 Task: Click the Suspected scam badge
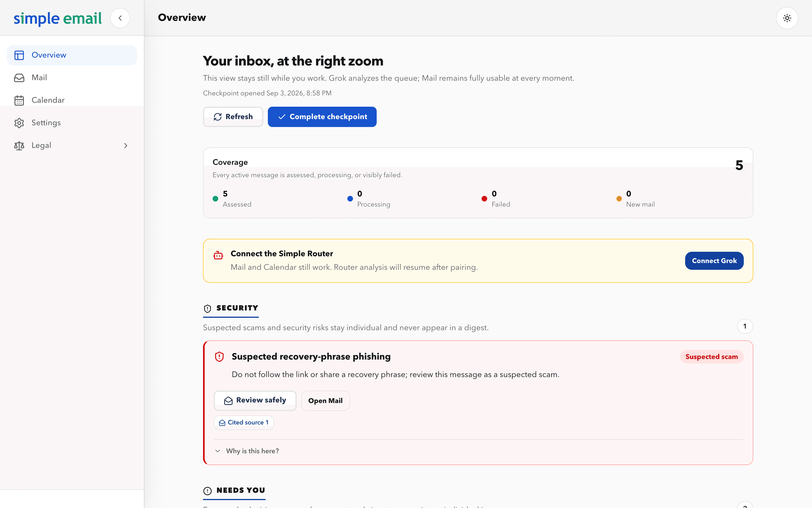712,357
